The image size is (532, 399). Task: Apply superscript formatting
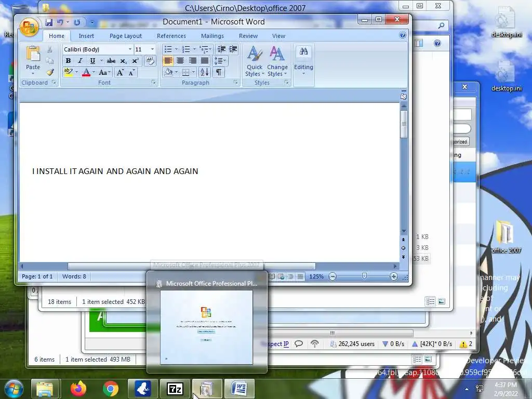tap(135, 61)
